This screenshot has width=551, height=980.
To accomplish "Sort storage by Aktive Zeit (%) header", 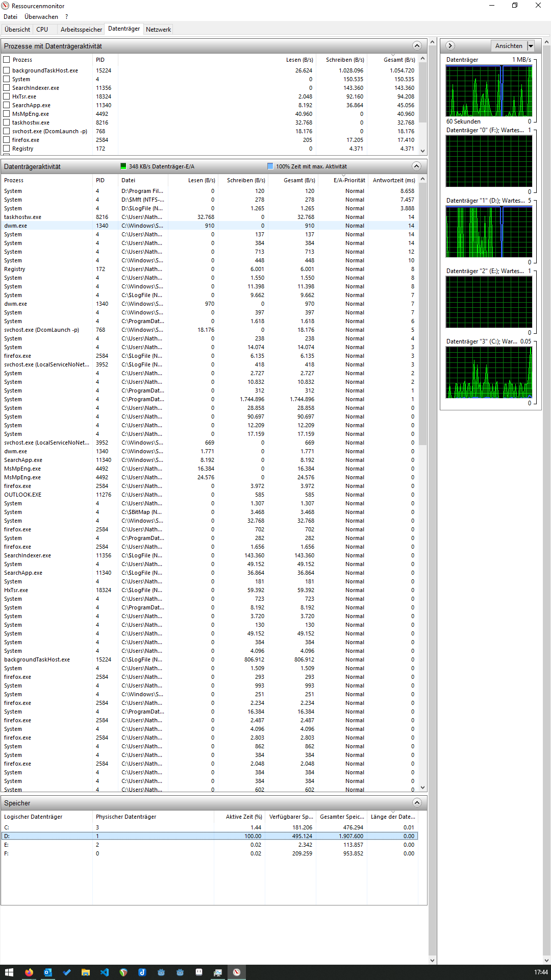I will tap(244, 817).
